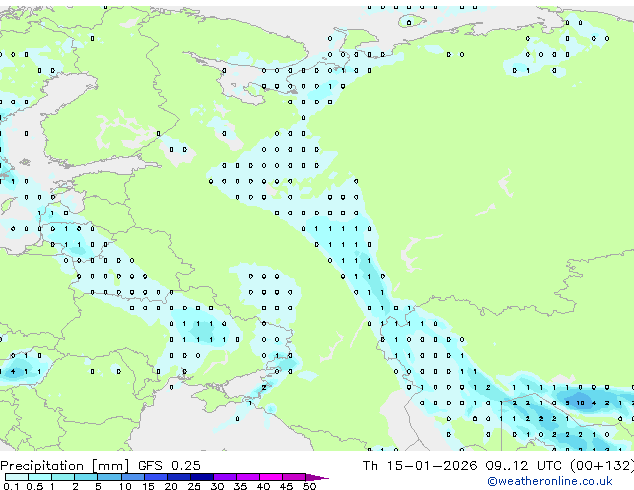Viewport: 634px width, 490px height.
Task: Select the over-50 arrow tip of the legend
Action: tap(317, 477)
